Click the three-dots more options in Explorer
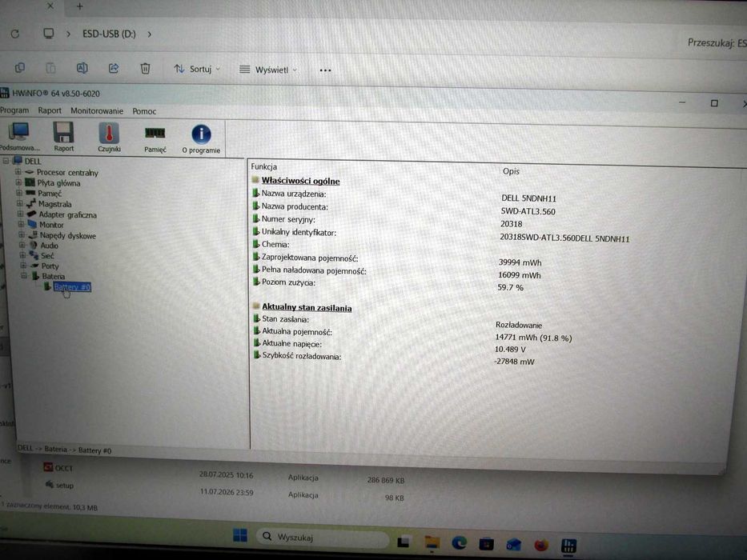 (x=325, y=70)
